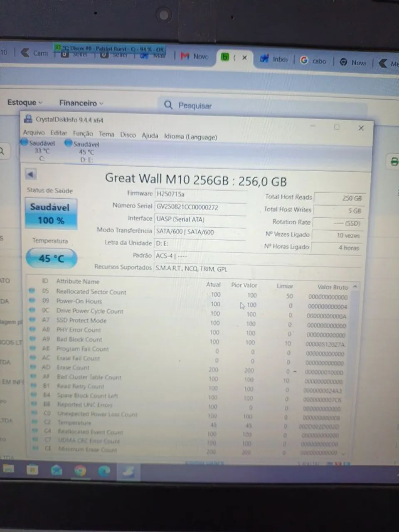Click the search magnifier icon beside Pesquisar
Viewport: 399px width, 532px height.
pyautogui.click(x=168, y=105)
